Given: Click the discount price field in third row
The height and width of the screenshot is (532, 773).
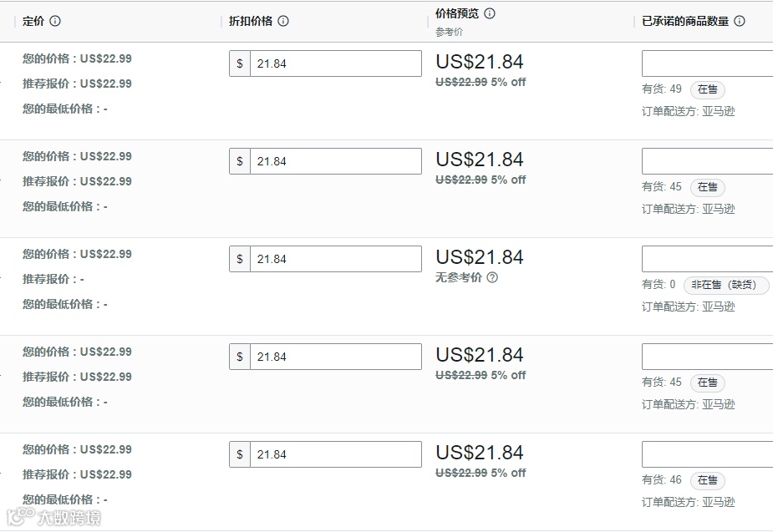Looking at the screenshot, I should click(335, 259).
